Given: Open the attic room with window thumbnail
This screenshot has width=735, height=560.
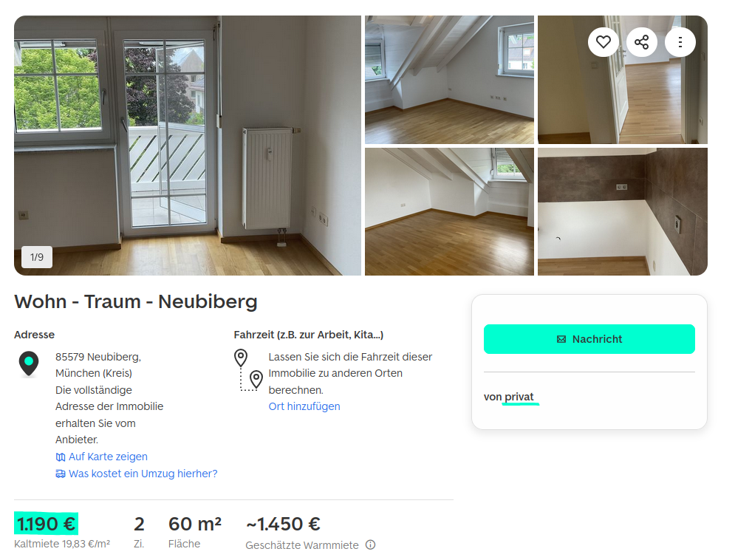Looking at the screenshot, I should 449,80.
